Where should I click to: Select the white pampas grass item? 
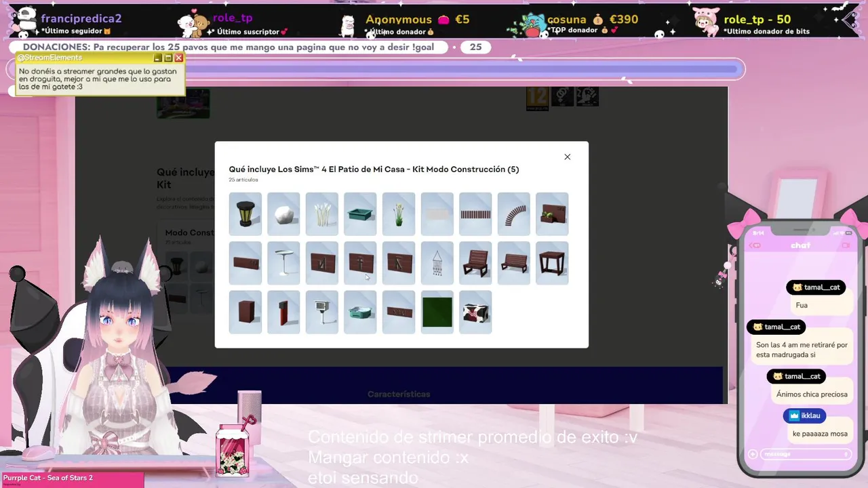[x=322, y=214]
